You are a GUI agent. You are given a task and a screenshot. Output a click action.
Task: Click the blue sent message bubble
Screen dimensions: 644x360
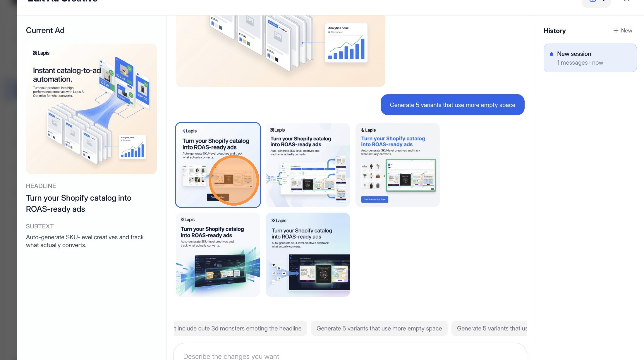(x=452, y=105)
